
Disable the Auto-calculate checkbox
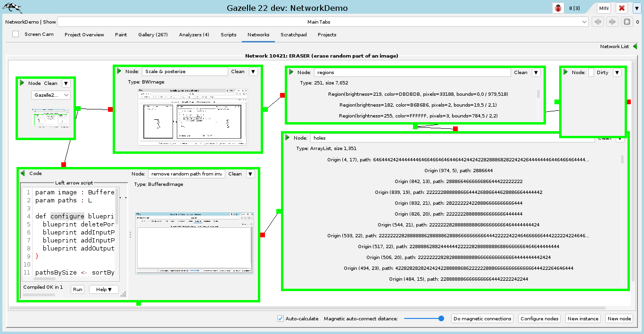click(x=281, y=318)
